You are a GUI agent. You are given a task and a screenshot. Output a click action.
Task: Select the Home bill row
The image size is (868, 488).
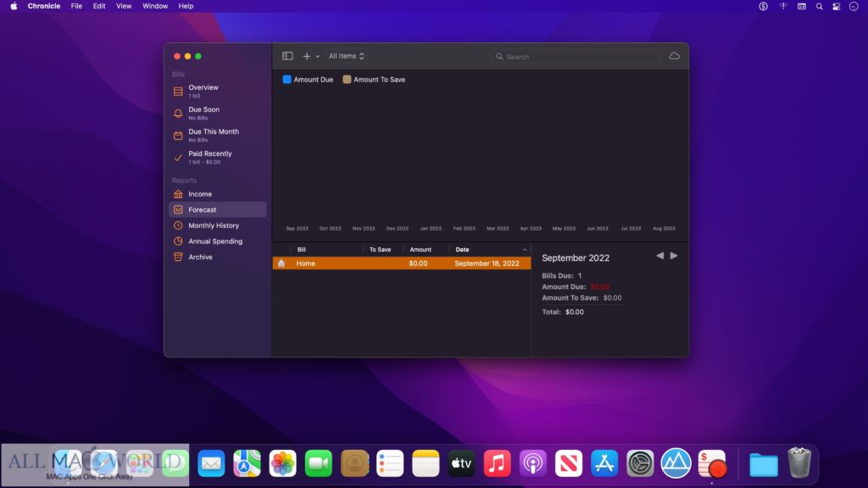click(401, 263)
